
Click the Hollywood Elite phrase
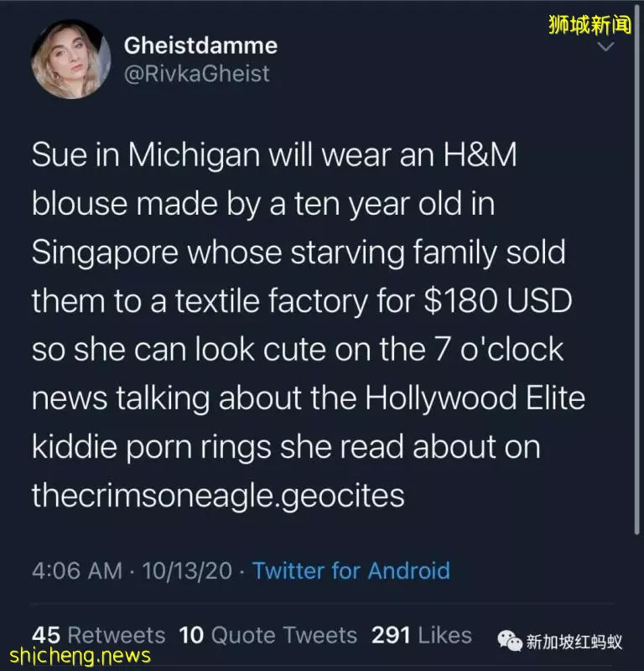tap(475, 398)
